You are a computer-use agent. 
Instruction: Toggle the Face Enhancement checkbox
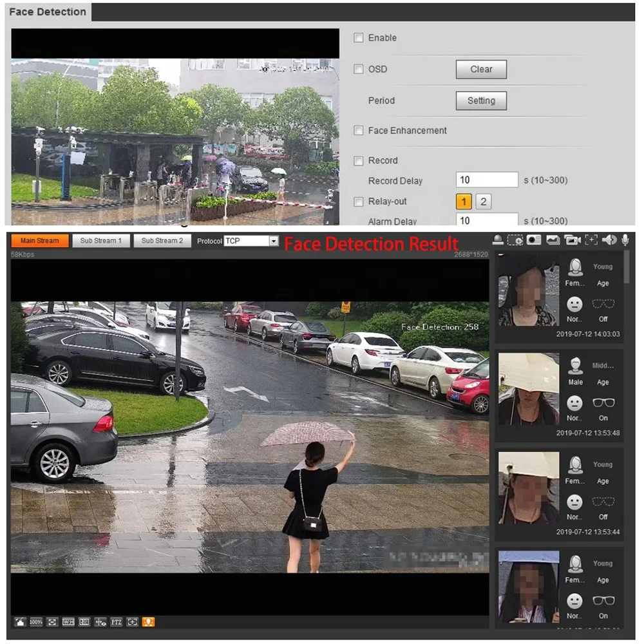click(359, 131)
